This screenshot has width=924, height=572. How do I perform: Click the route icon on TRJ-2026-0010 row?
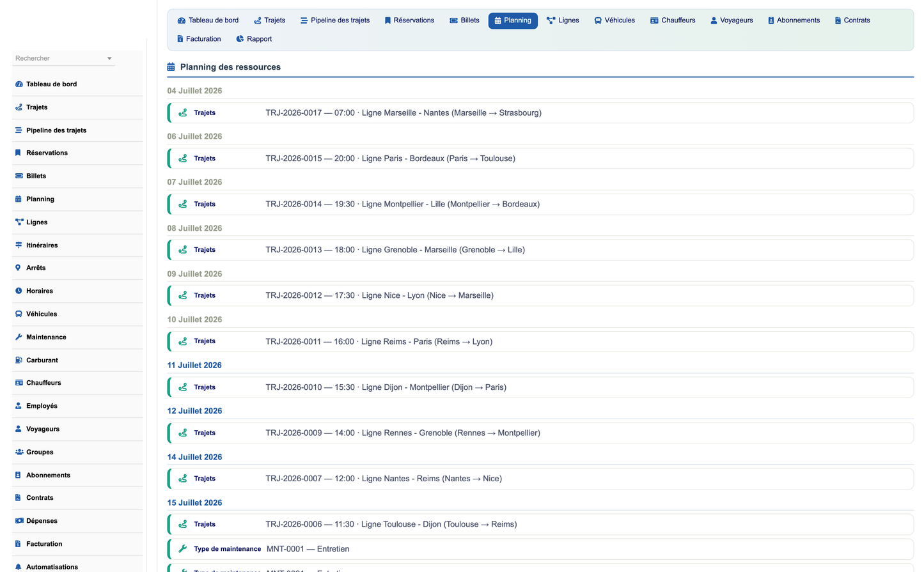(183, 387)
